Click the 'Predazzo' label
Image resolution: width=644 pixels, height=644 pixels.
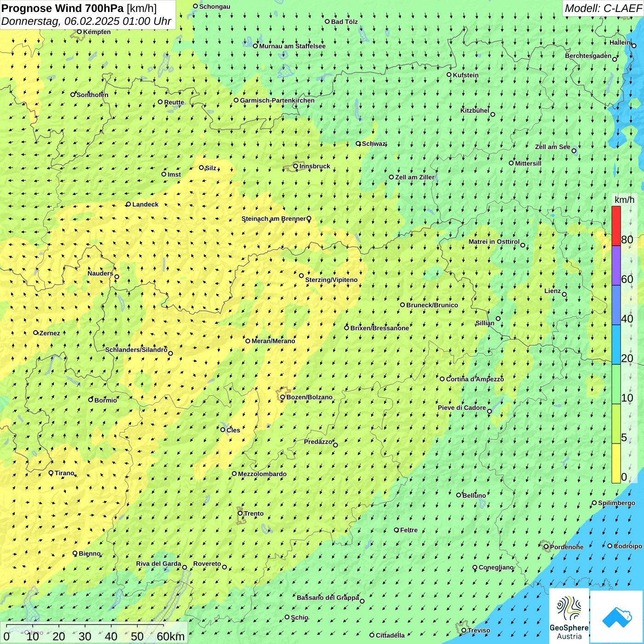coord(318,442)
